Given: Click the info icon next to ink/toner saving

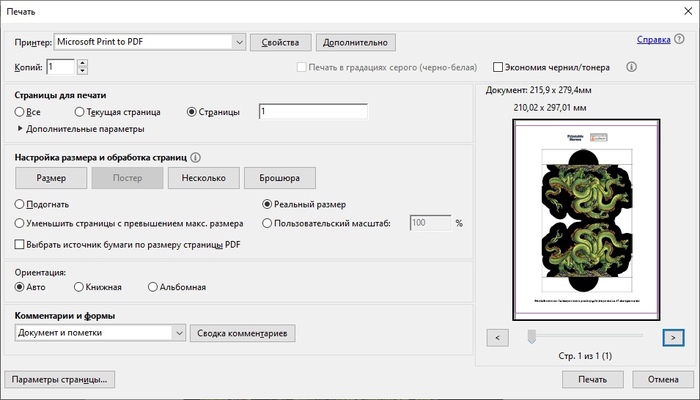Looking at the screenshot, I should 631,67.
